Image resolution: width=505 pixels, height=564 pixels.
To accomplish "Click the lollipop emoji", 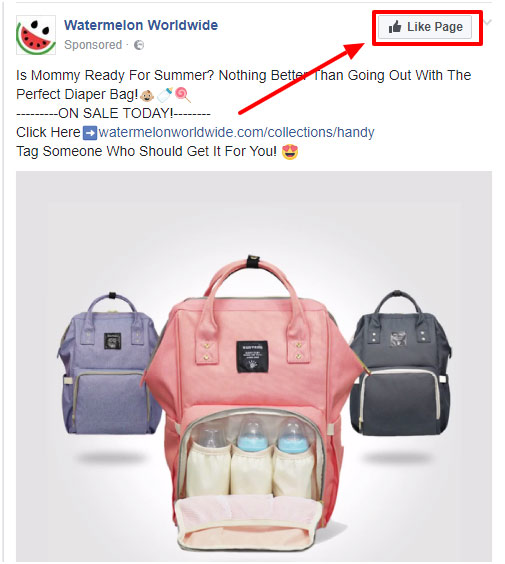I will pos(183,95).
